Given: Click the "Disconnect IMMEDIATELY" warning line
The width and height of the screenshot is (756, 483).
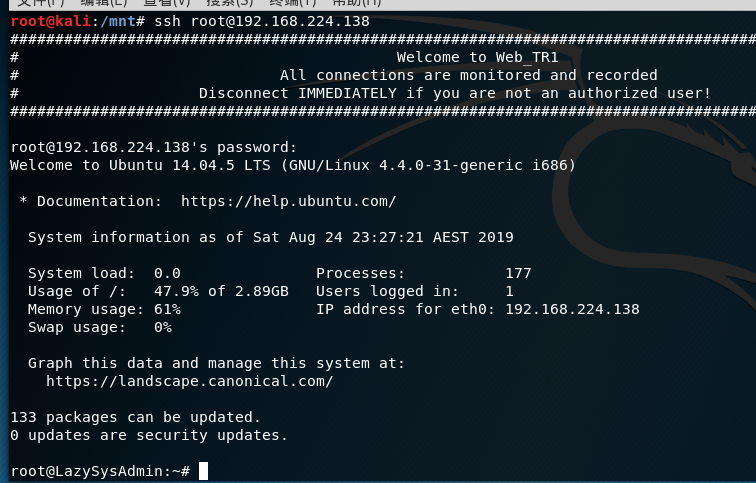Looking at the screenshot, I should coord(455,94).
